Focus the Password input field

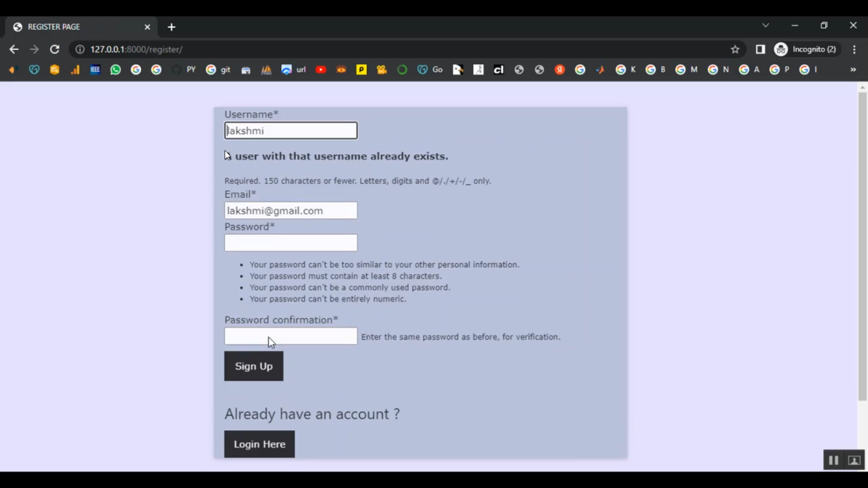[x=291, y=243]
